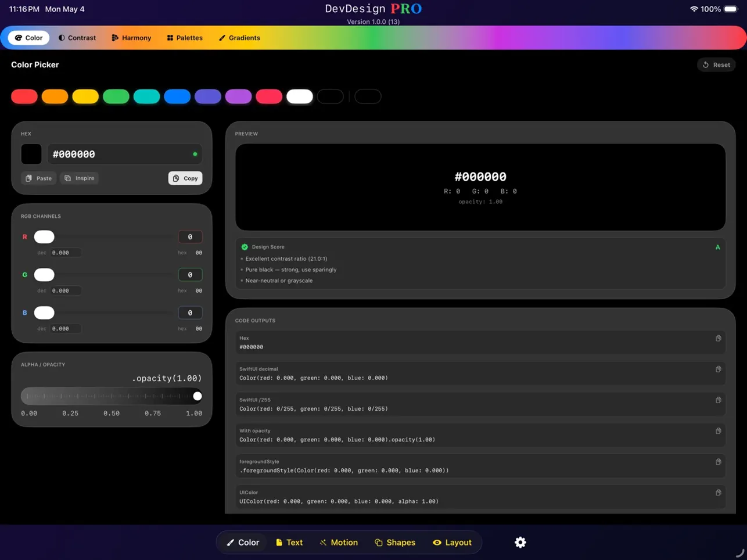
Task: Copy the SwiftUI decimal code output
Action: 718,369
